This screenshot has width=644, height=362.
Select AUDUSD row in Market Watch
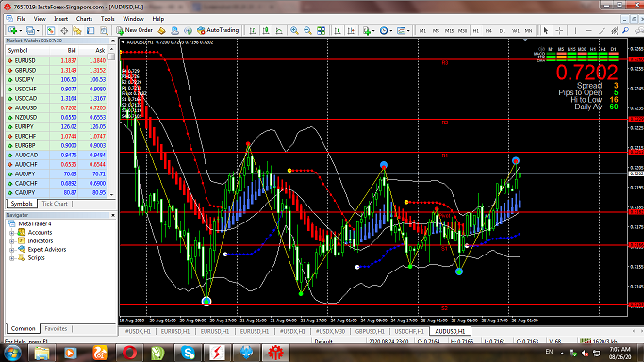57,108
